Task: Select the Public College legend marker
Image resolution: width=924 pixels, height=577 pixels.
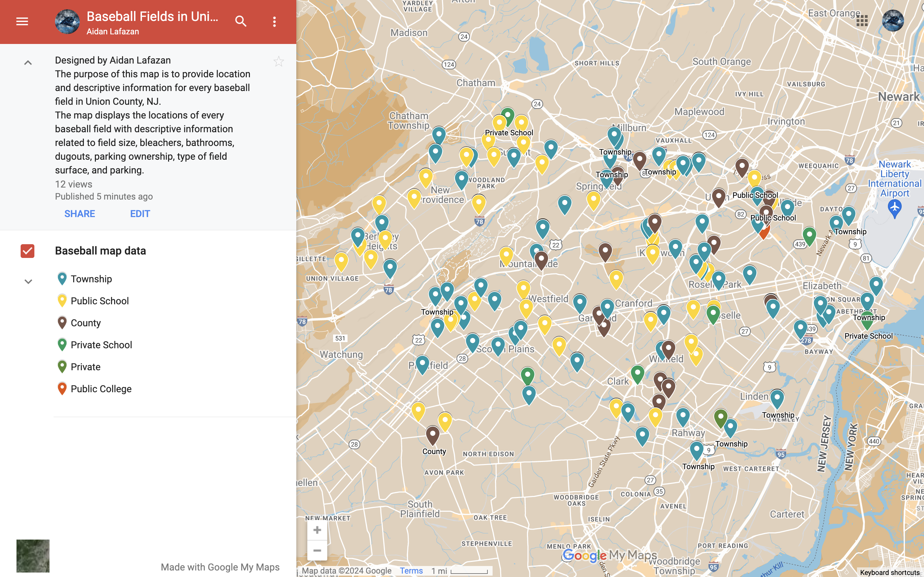Action: [62, 388]
